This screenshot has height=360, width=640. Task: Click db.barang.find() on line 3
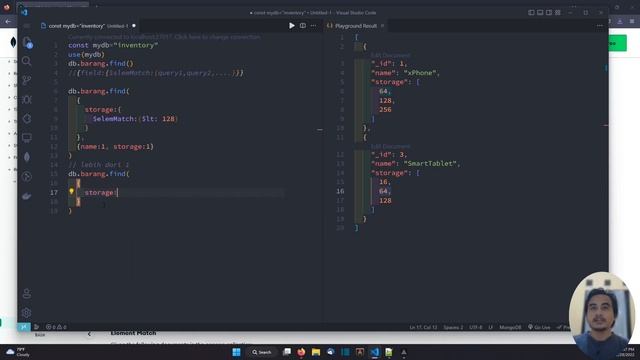point(101,64)
